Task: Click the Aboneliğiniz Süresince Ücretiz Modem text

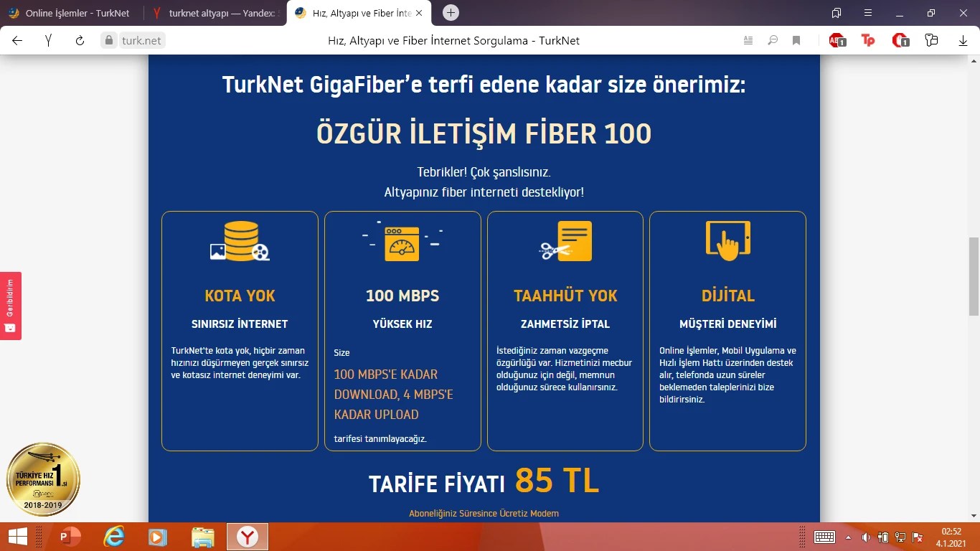Action: coord(484,514)
